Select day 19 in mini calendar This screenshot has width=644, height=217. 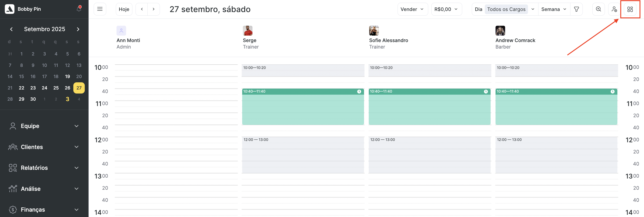pyautogui.click(x=68, y=77)
